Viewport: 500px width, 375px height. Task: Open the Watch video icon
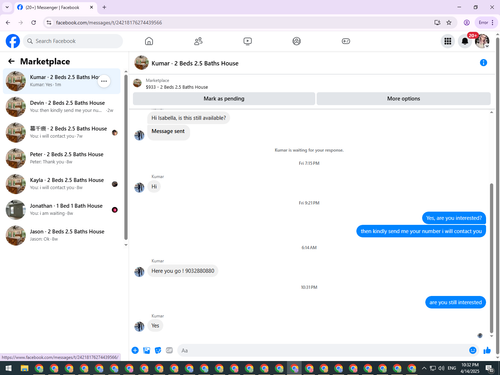click(x=247, y=41)
